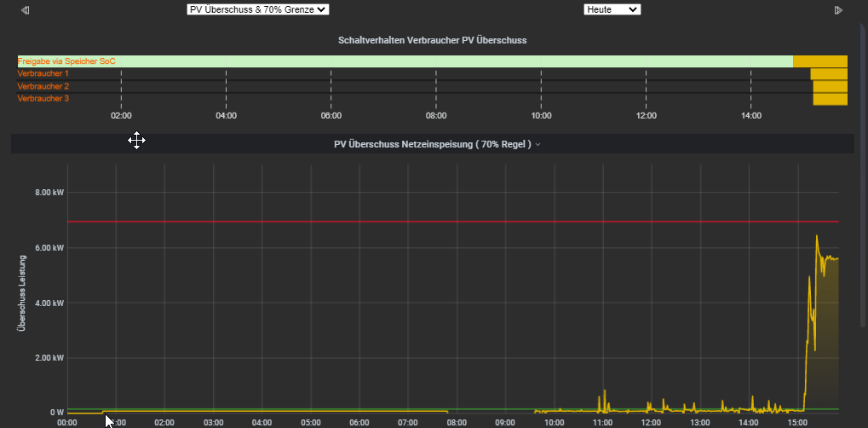Click the page vertical scrollbar

(864, 176)
